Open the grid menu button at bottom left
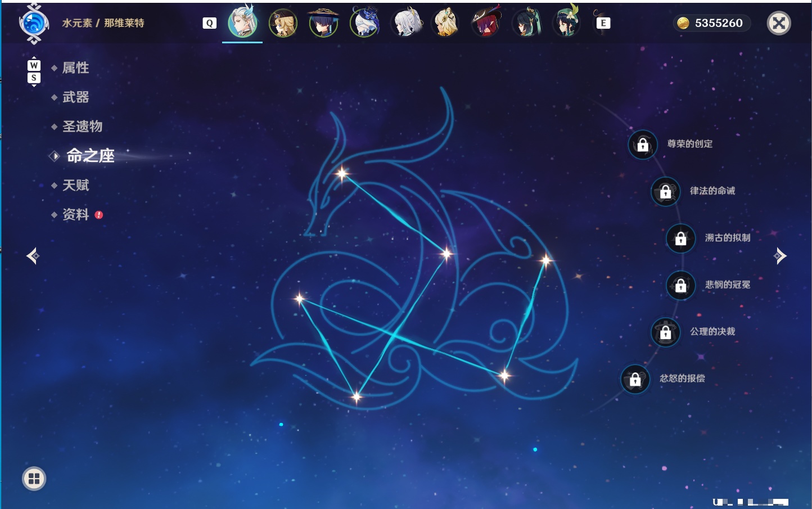 point(34,479)
